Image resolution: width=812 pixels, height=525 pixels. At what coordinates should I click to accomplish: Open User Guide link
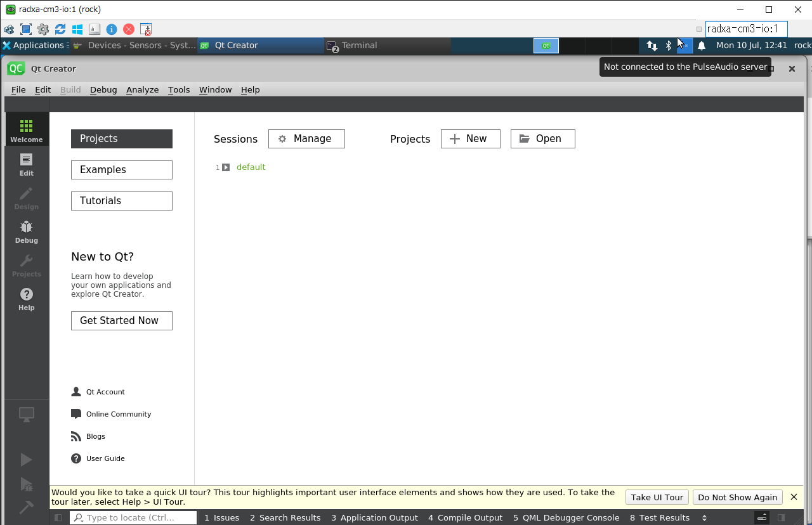98,458
